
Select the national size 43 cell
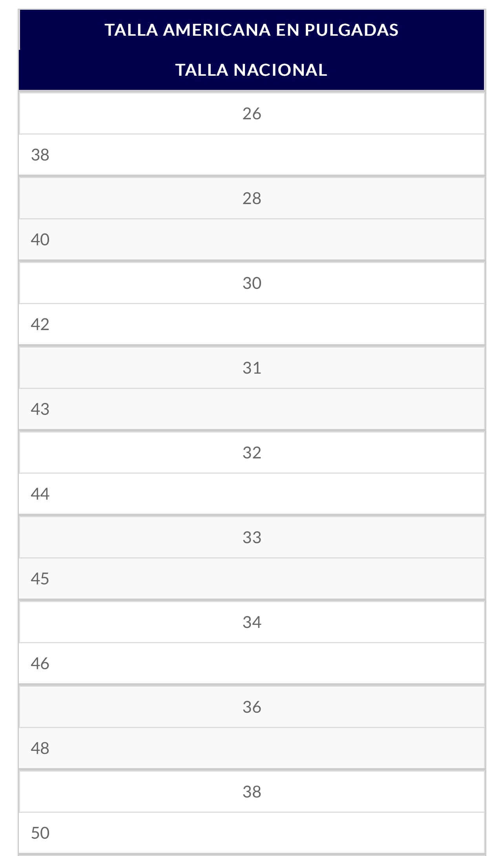click(40, 409)
